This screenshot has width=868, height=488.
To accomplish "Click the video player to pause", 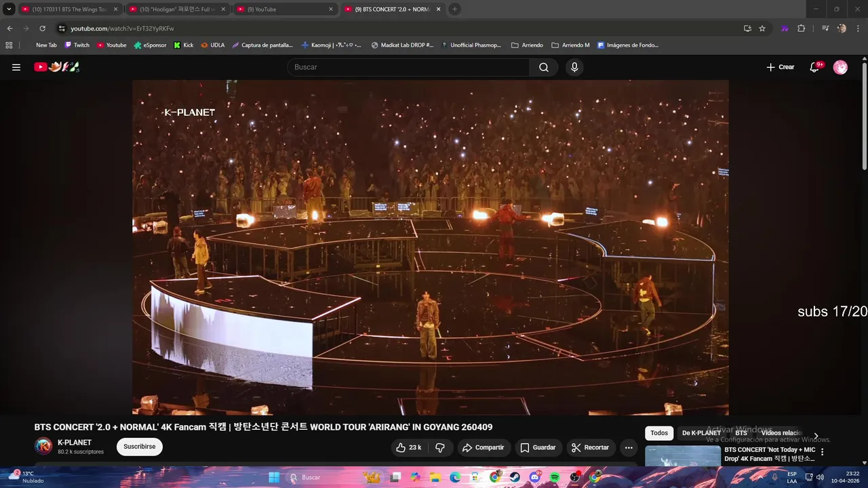I will click(x=431, y=247).
